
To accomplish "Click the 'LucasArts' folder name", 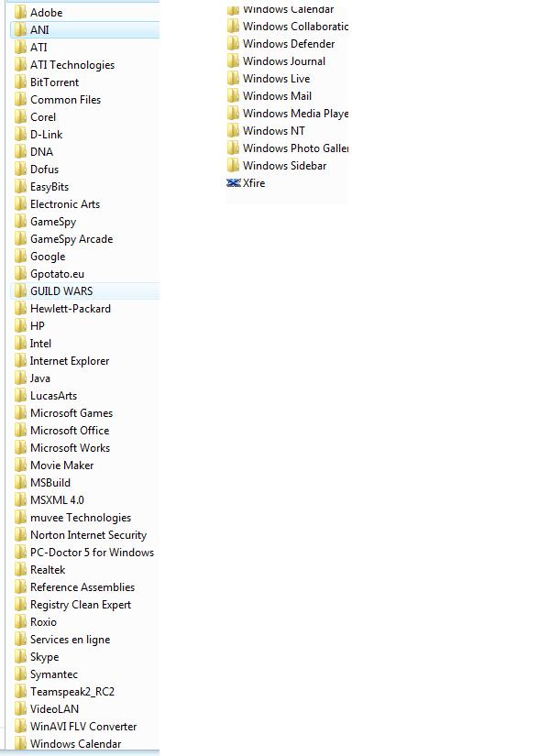I will [x=53, y=395].
